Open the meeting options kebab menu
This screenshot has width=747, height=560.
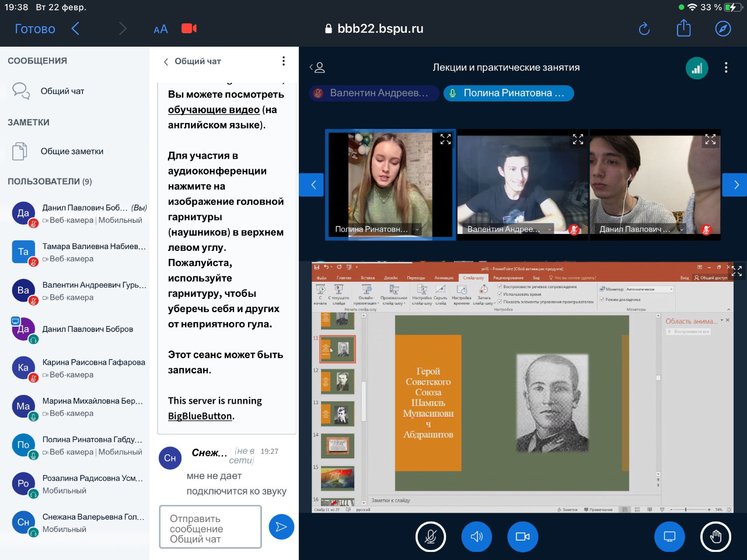[726, 68]
